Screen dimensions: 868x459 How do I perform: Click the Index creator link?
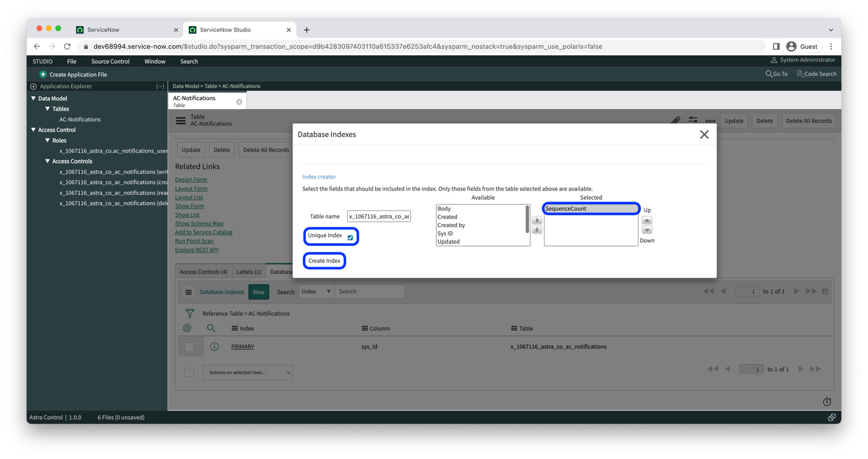[x=319, y=177]
